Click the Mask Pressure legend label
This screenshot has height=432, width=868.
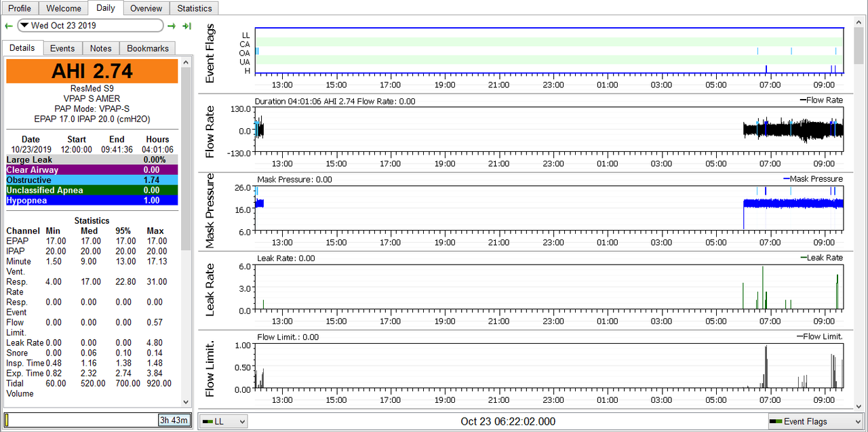(812, 179)
